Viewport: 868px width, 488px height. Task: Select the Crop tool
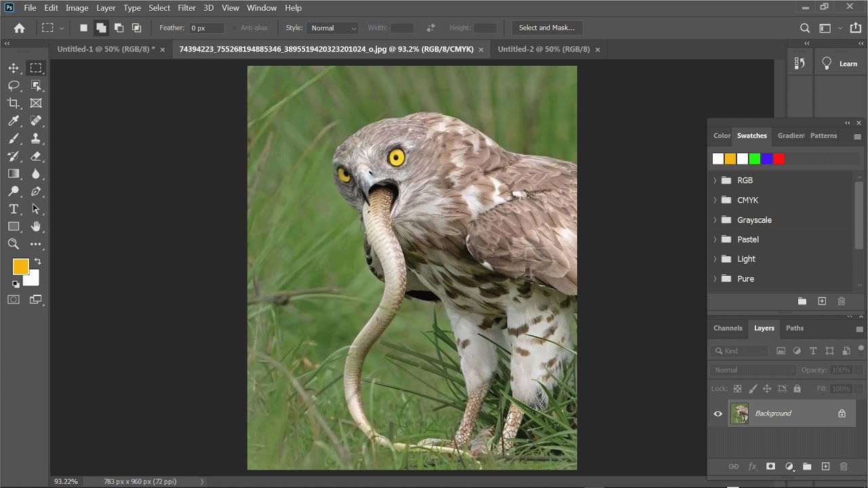coord(14,103)
